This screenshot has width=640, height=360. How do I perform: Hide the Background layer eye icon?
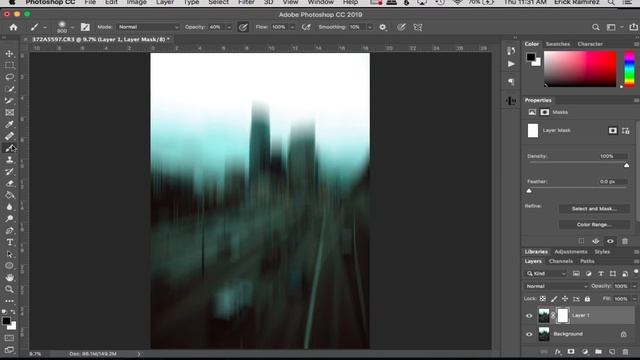(529, 334)
